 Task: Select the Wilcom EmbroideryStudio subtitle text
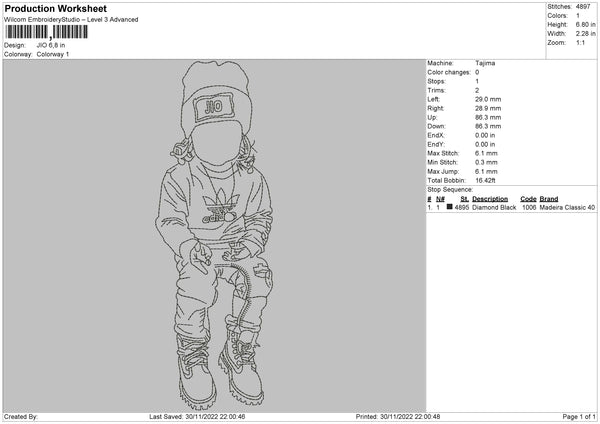71,20
